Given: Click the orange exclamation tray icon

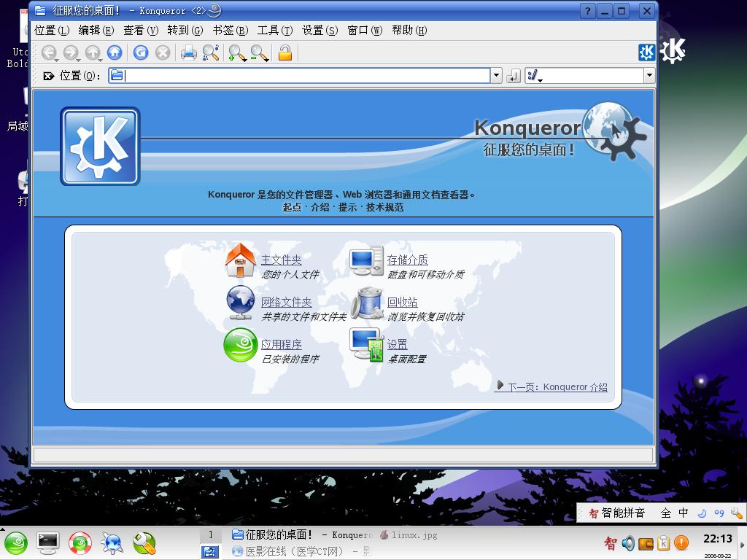Looking at the screenshot, I should 682,542.
